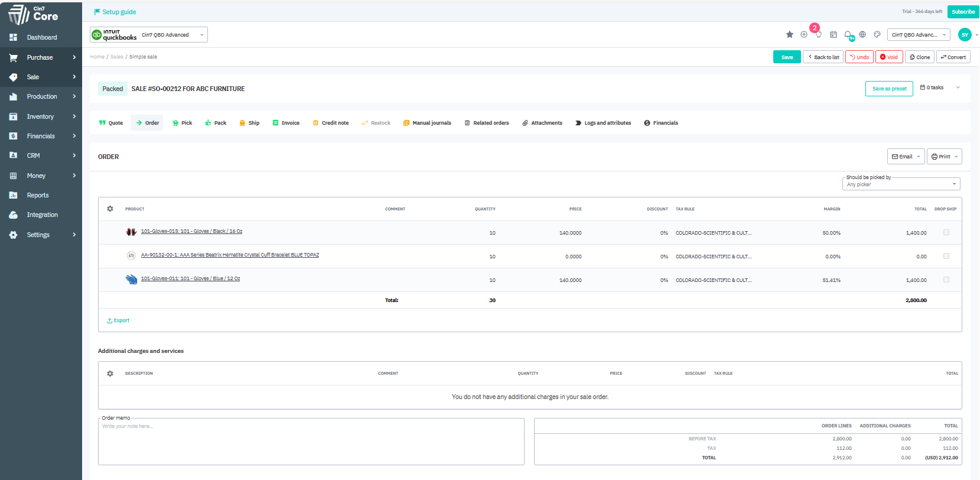The height and width of the screenshot is (480, 980).
Task: Open the Cin7 QBO Advanc... account dropdown
Action: tap(919, 35)
